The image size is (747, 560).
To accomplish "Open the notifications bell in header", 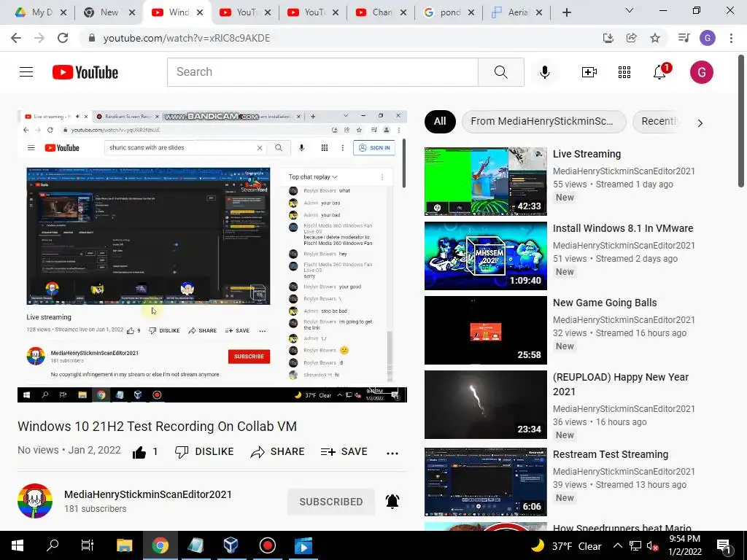I will click(x=661, y=72).
